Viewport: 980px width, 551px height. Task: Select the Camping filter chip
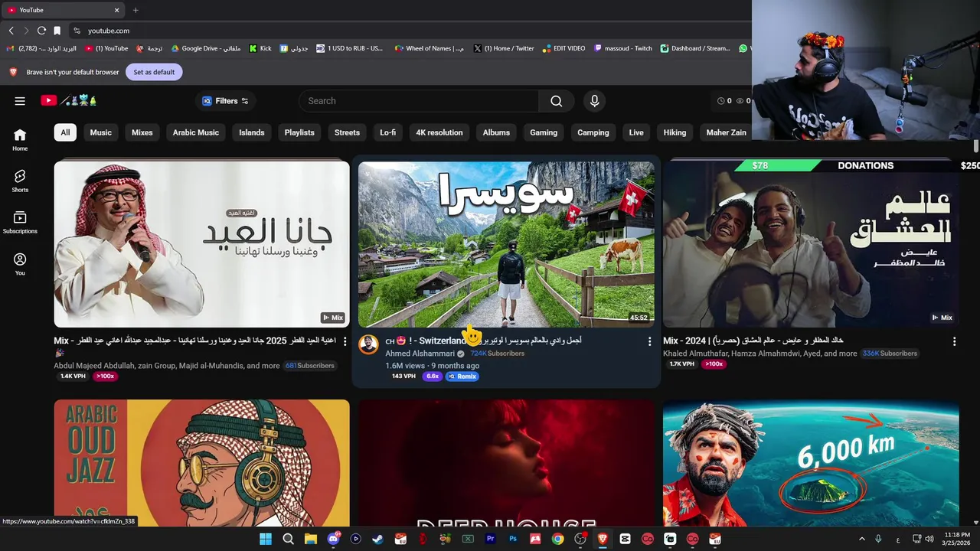point(593,132)
